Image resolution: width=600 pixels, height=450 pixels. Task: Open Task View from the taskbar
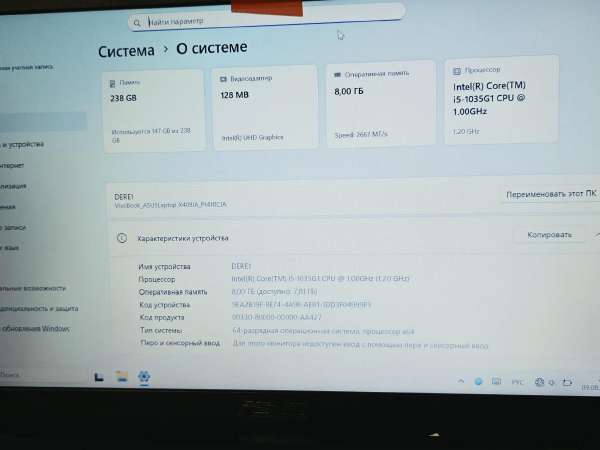[99, 377]
